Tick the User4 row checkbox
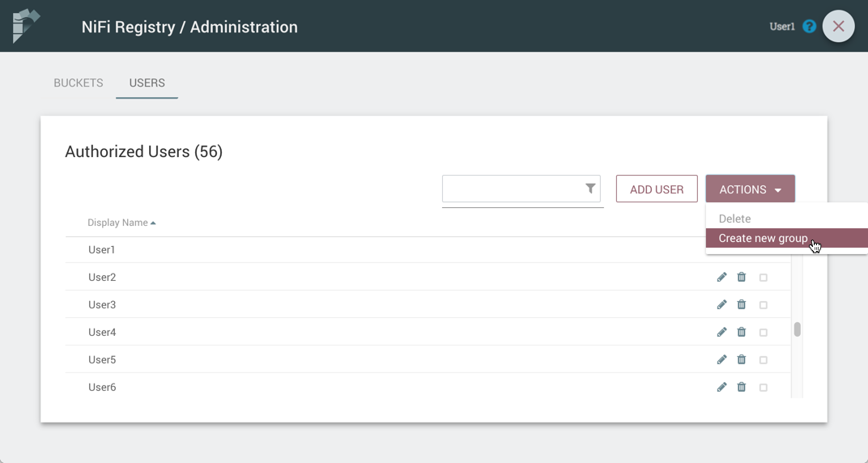Viewport: 868px width, 463px height. [763, 333]
